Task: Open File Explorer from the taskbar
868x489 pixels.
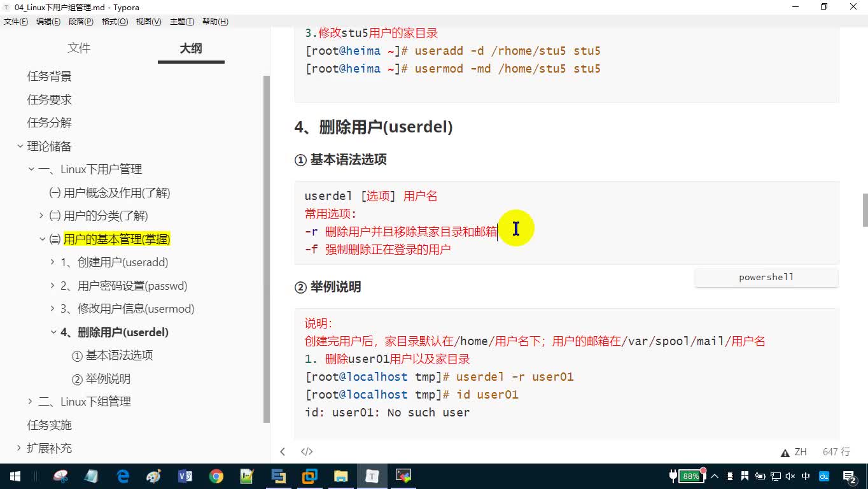Action: point(341,476)
